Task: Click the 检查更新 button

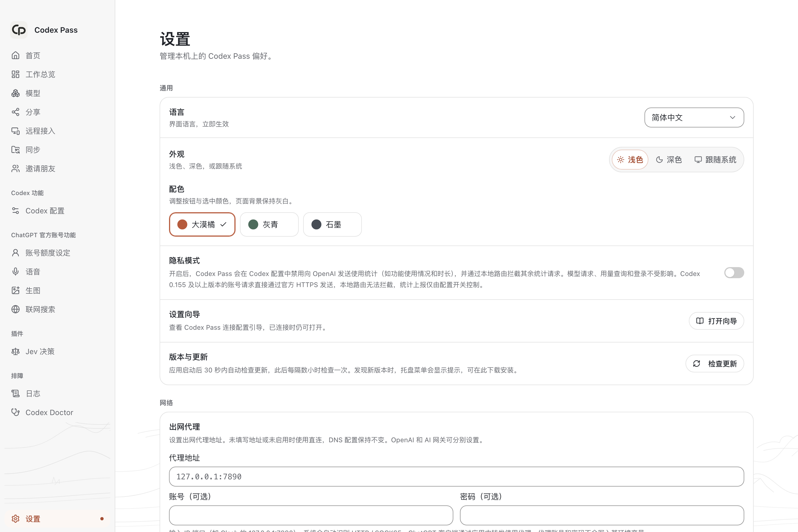Action: (715, 364)
